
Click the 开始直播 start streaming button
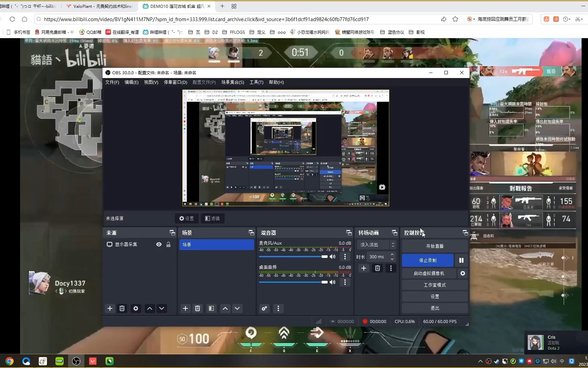[x=435, y=246]
